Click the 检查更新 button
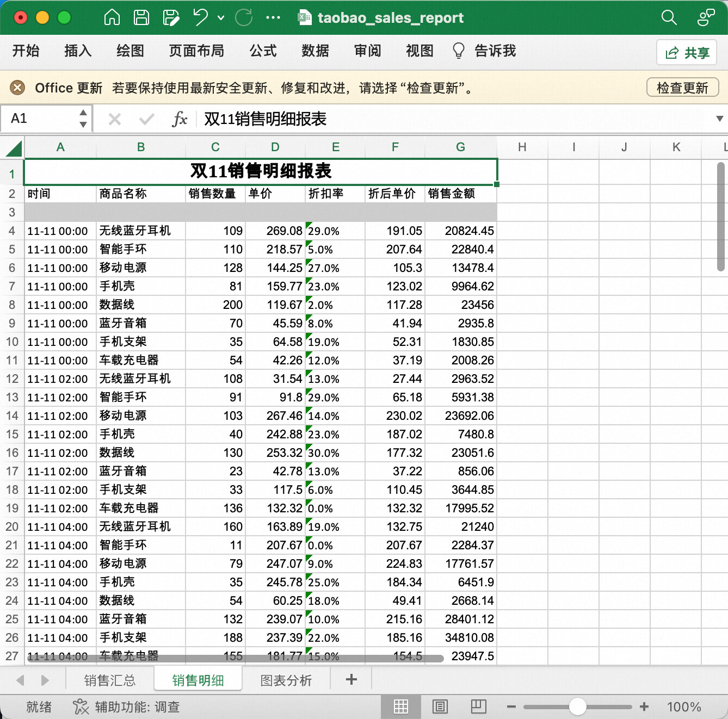 [682, 88]
